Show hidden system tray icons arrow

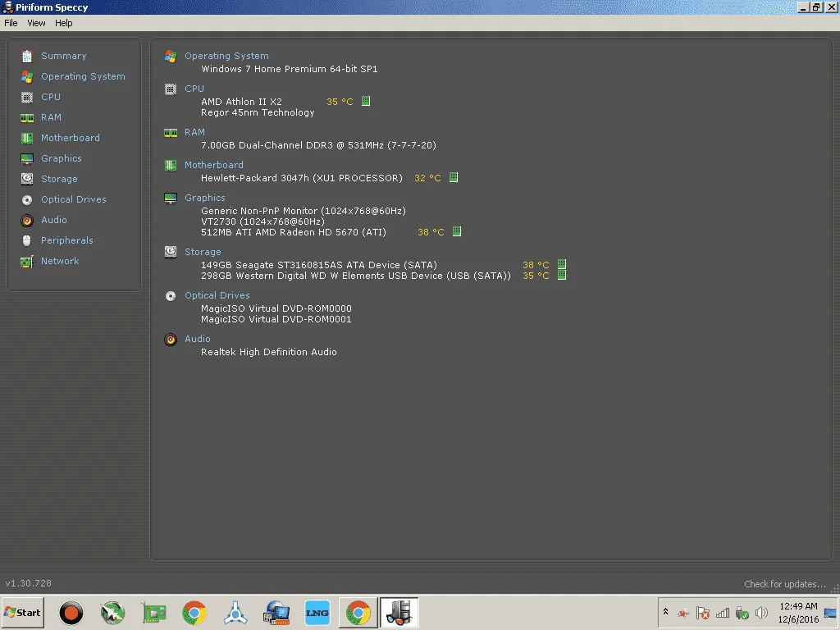[x=665, y=612]
